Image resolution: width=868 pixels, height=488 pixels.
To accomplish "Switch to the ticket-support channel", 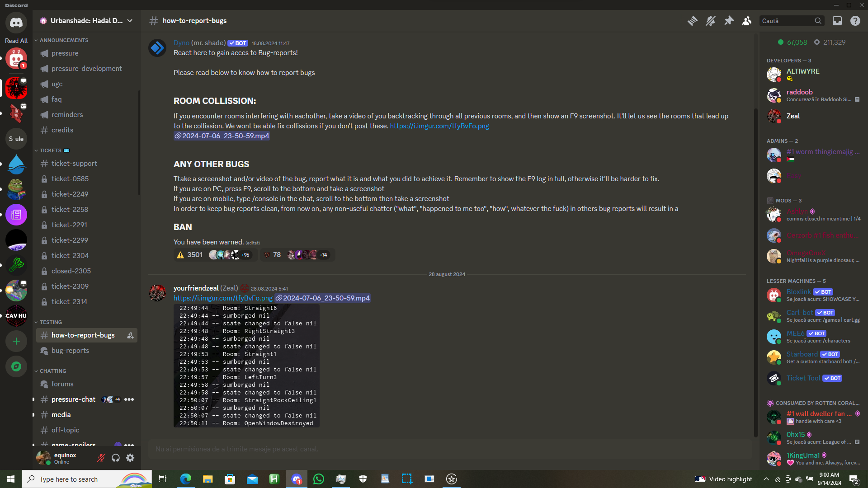I will pos(74,164).
